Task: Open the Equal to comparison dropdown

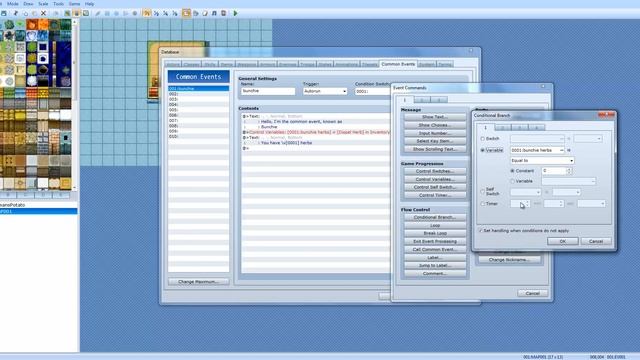Action: (542, 161)
